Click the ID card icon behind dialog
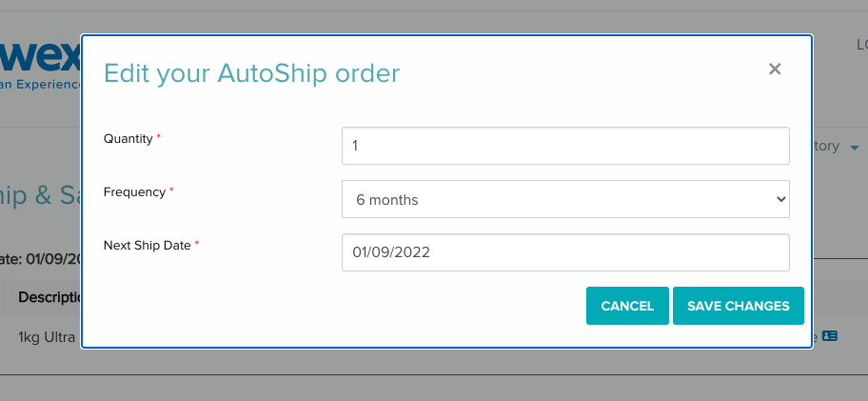868x401 pixels. coord(829,335)
